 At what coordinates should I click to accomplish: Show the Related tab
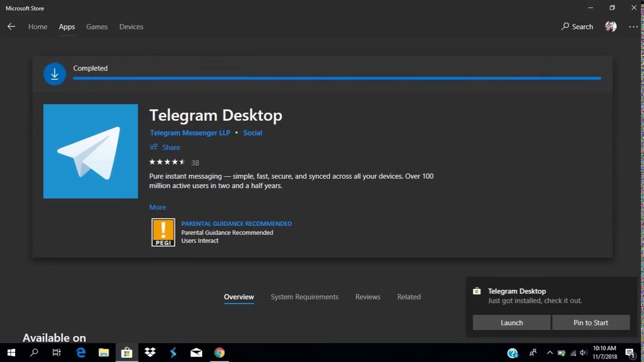(x=409, y=297)
